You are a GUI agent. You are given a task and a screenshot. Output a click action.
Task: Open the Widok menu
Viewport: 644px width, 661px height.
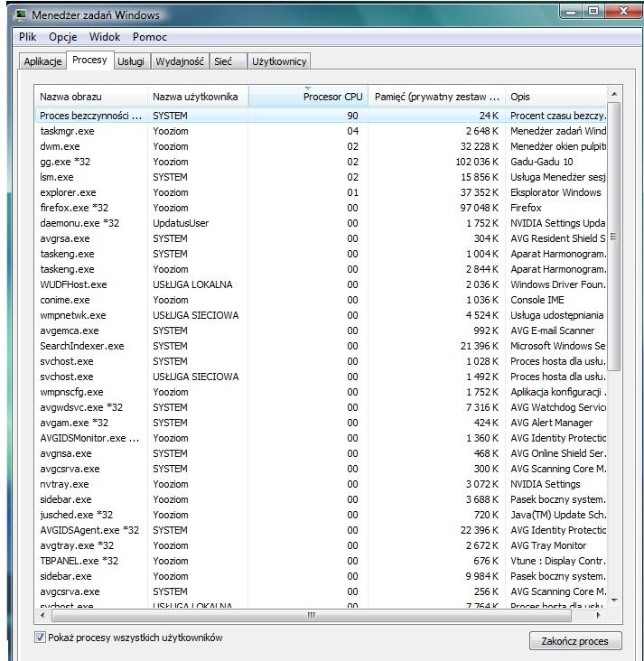coord(105,37)
